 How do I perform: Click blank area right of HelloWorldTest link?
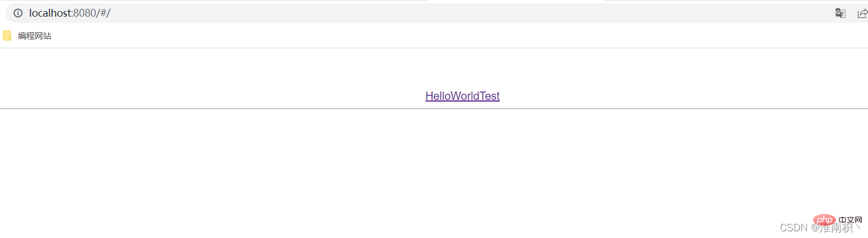click(681, 96)
